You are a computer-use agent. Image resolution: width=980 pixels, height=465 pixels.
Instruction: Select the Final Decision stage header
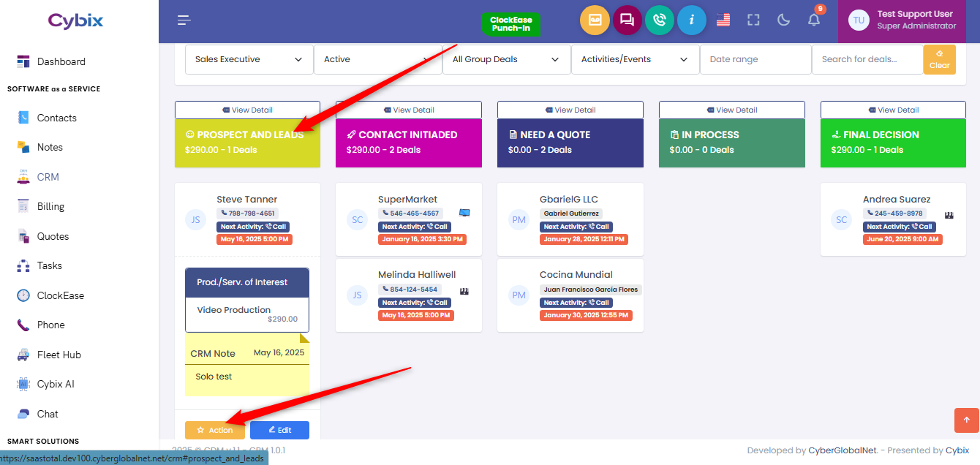[x=894, y=143]
